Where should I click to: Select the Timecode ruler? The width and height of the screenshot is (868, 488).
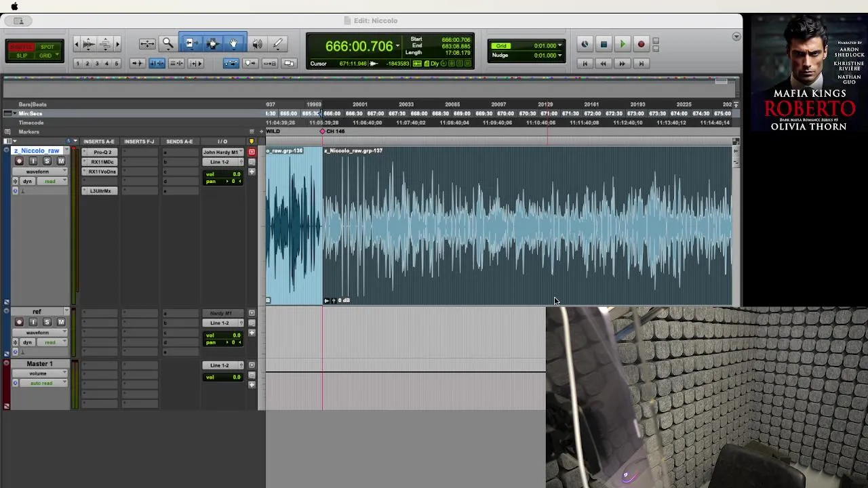click(x=31, y=123)
